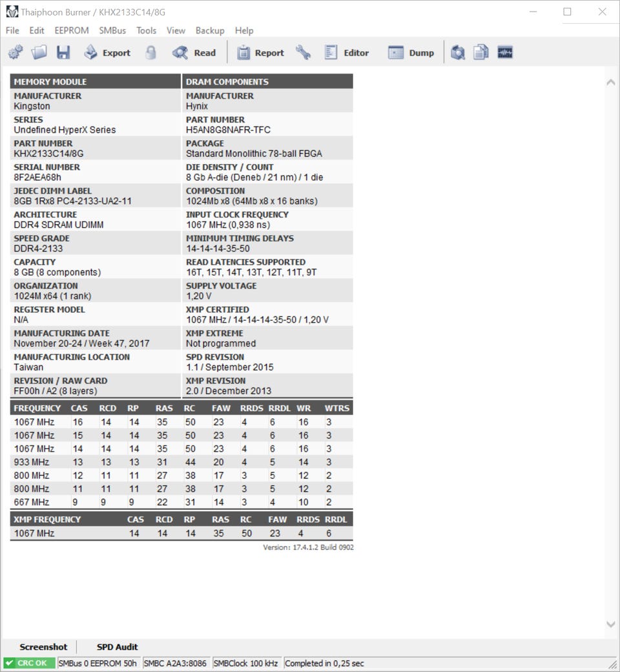Click the Thaiphoon Burner app icon in title bar
The height and width of the screenshot is (672, 620).
tap(12, 12)
